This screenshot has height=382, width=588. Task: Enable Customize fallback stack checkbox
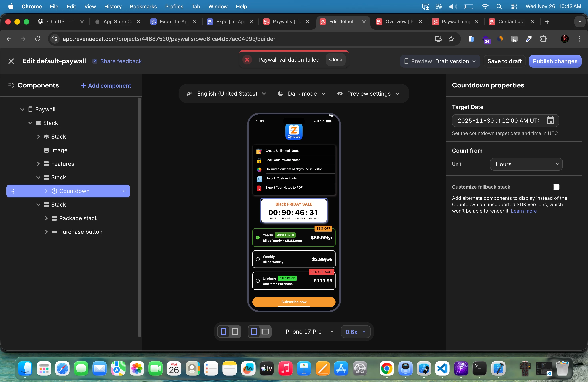(x=556, y=187)
